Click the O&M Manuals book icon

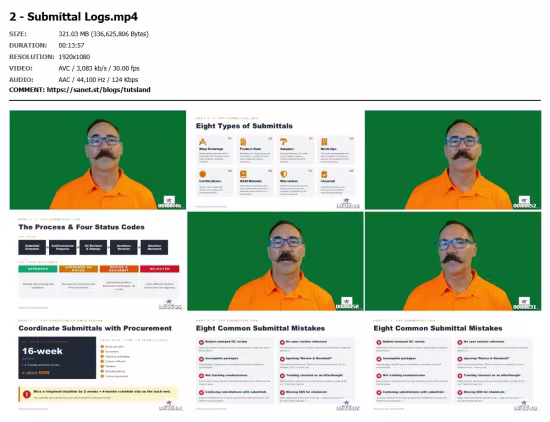pos(243,174)
